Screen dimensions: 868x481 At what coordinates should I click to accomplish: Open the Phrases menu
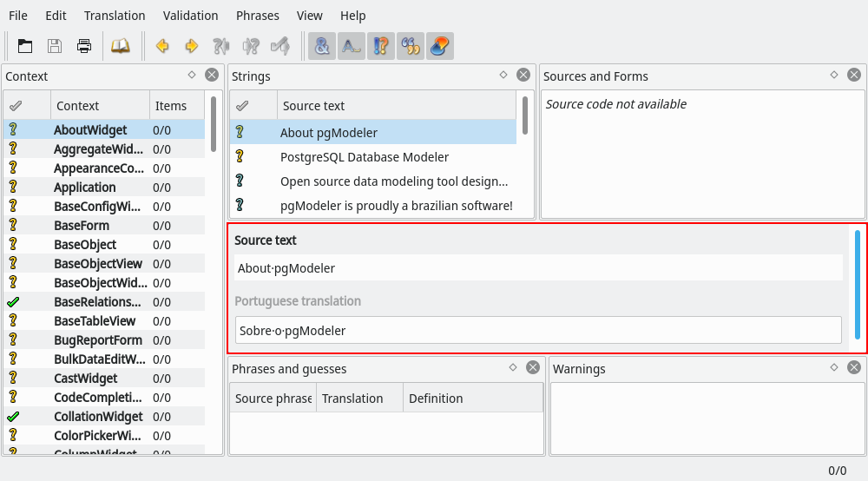258,16
